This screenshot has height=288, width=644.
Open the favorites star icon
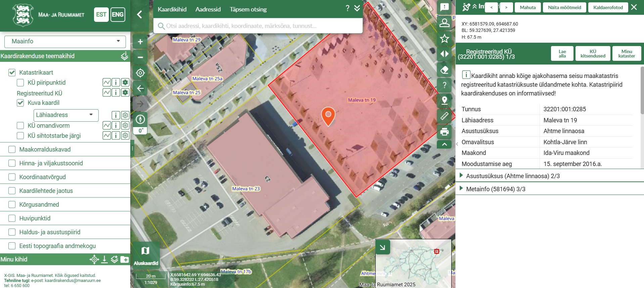point(444,39)
